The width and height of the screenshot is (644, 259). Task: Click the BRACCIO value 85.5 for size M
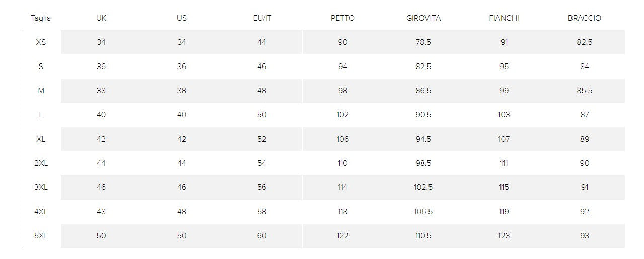point(584,91)
